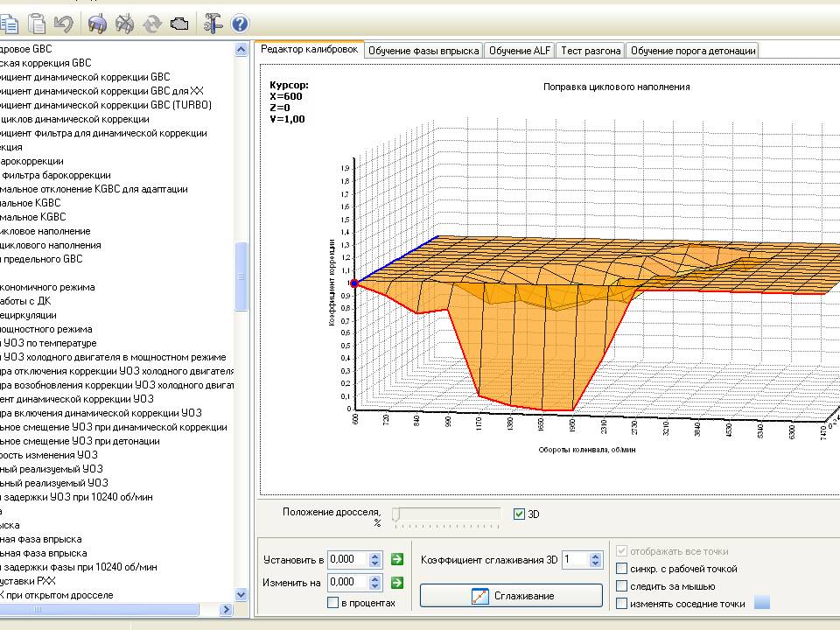
Task: Click the Copy documents toolbar icon
Action: [9, 24]
